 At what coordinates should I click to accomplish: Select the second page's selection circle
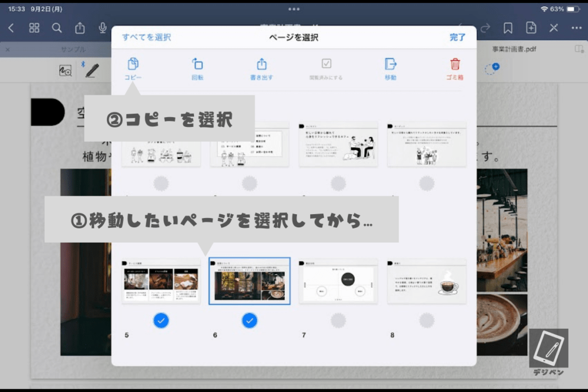pos(250,184)
